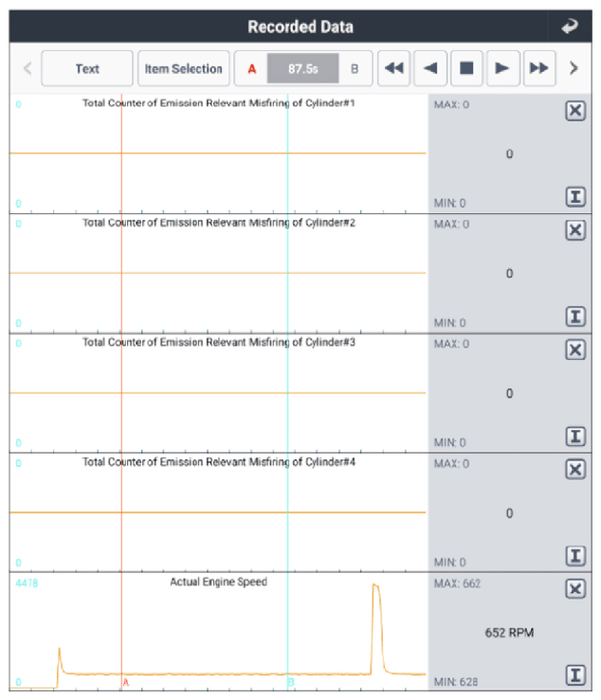Viewport: 601px width, 700px height.
Task: Click the Cylinder#2 misfiring graph title
Action: click(x=219, y=223)
